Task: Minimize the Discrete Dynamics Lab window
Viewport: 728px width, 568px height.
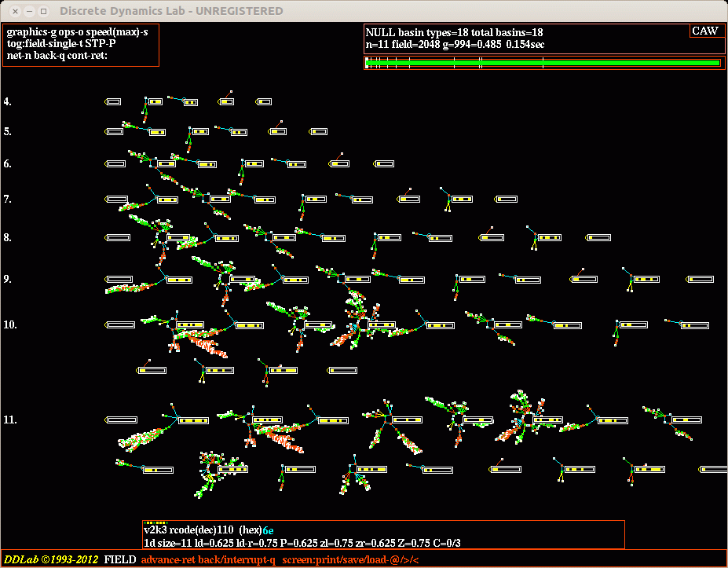Action: 29,11
